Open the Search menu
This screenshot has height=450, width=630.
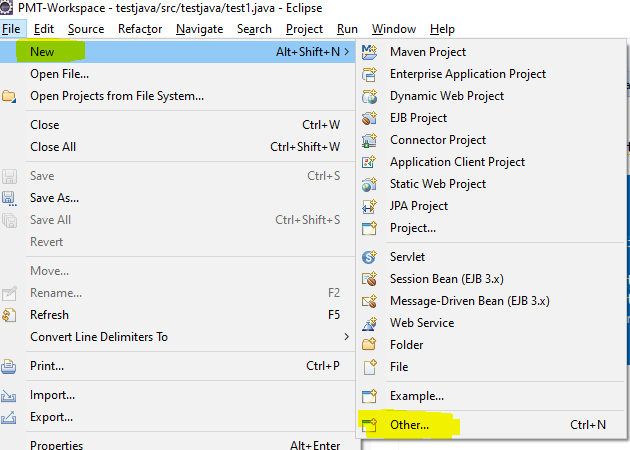coord(254,29)
